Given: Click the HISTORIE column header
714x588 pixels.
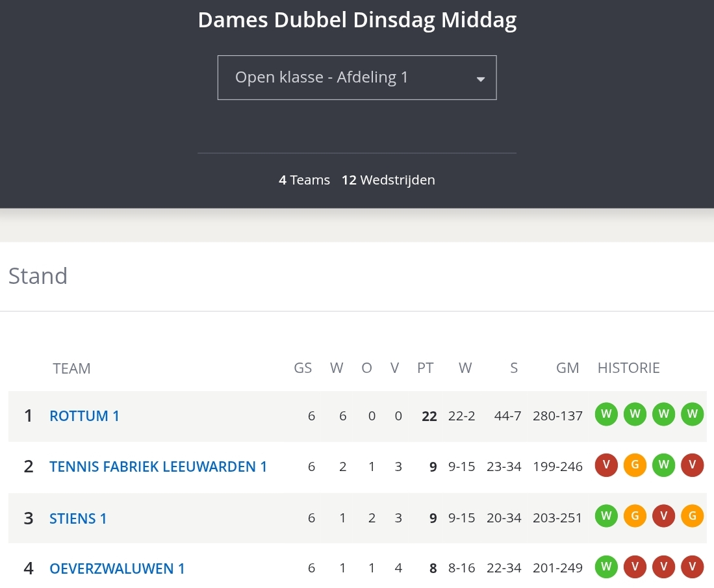Looking at the screenshot, I should click(628, 368).
